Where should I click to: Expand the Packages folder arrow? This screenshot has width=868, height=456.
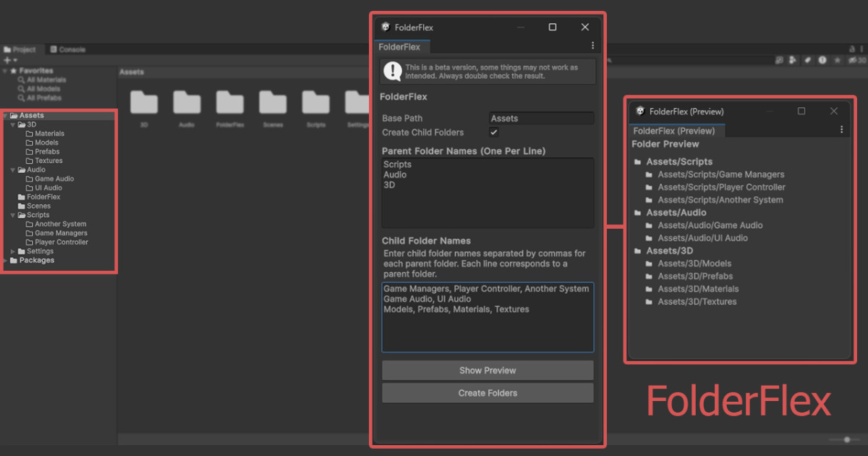click(5, 261)
